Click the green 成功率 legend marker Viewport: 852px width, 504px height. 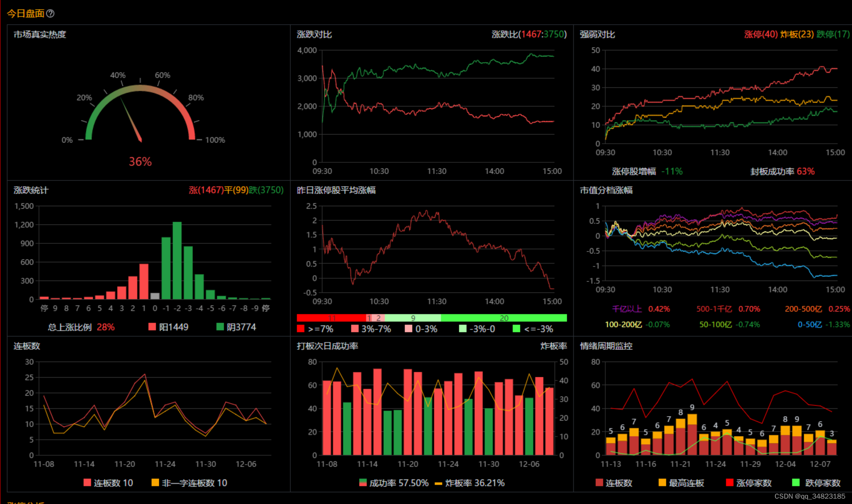coord(363,482)
